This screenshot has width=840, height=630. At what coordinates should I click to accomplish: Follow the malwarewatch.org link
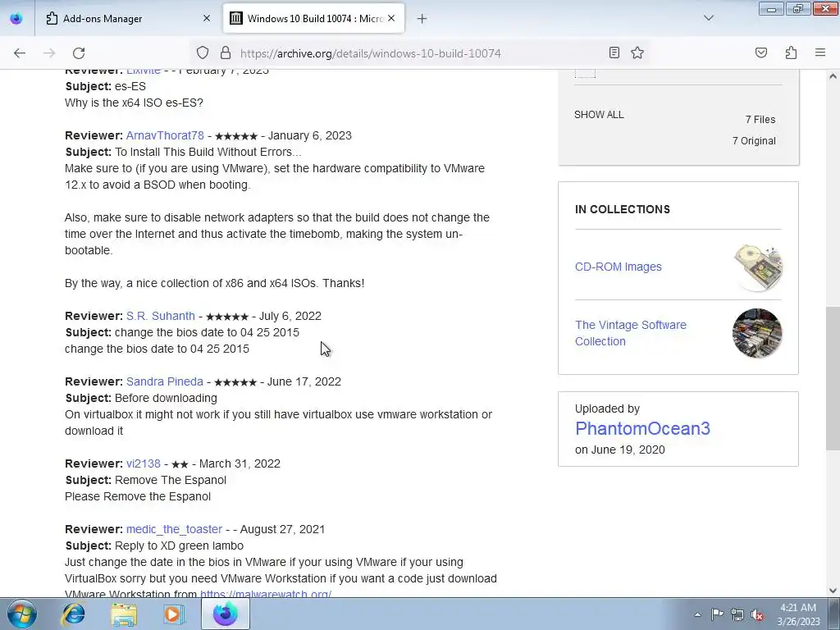pyautogui.click(x=266, y=594)
